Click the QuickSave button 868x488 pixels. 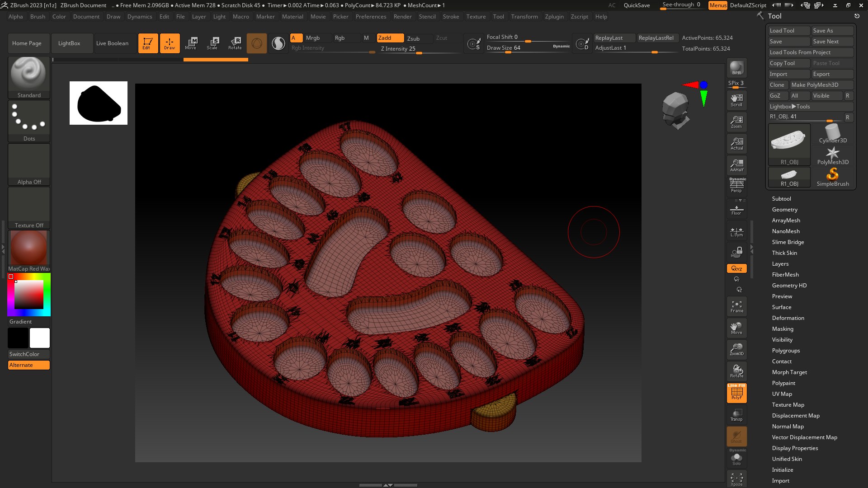point(637,5)
